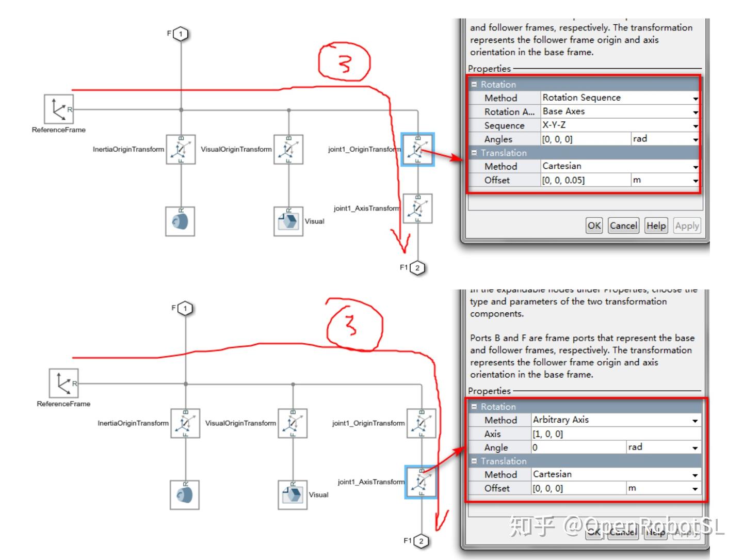Open the Rotation Sequence method dropdown
743x560 pixels.
tap(620, 98)
